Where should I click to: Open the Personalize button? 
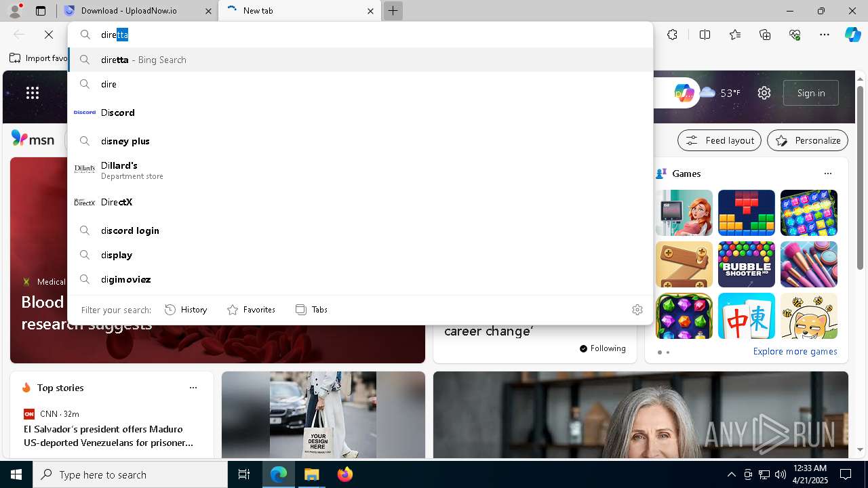coord(808,140)
